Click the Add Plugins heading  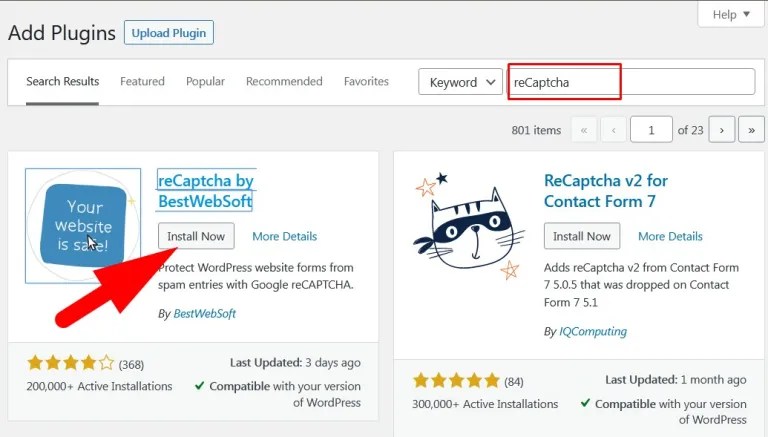(62, 33)
